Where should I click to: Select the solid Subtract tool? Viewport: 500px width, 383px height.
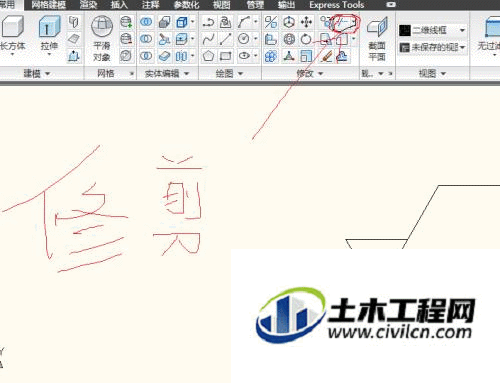point(146,39)
